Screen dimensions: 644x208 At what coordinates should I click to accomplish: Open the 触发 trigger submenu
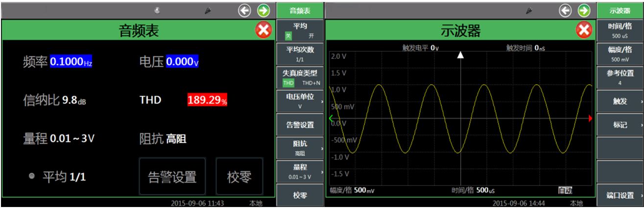(x=620, y=102)
